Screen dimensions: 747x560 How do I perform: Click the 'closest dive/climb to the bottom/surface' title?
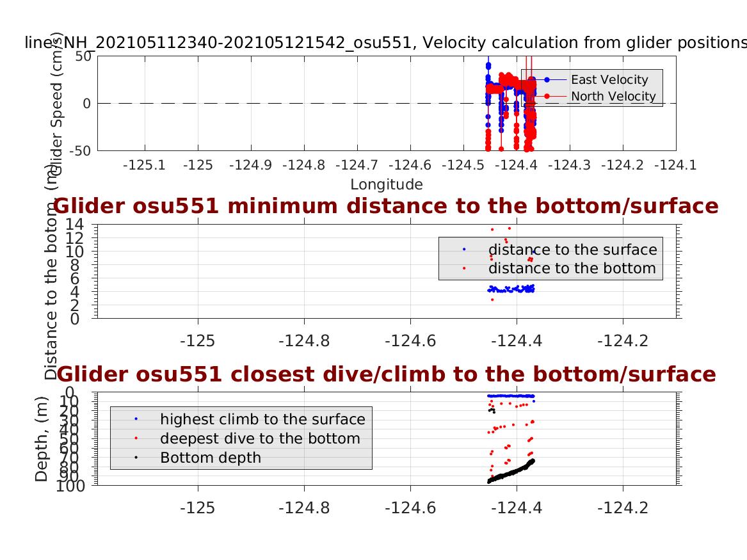387,374
